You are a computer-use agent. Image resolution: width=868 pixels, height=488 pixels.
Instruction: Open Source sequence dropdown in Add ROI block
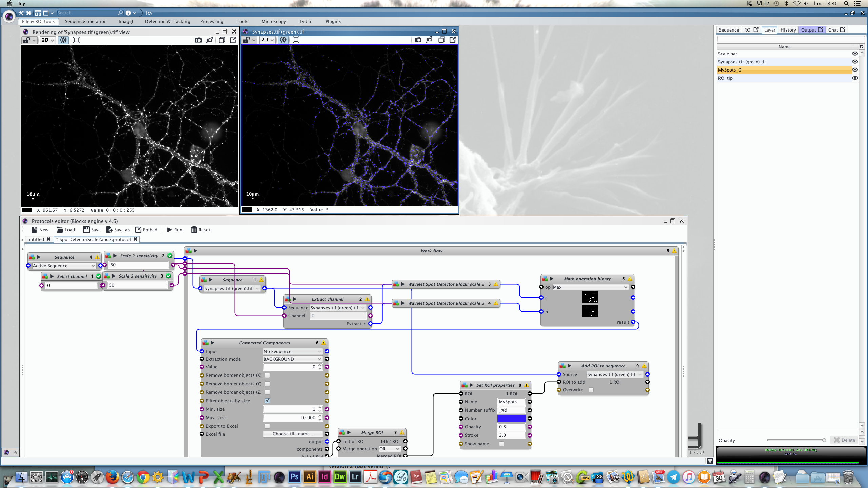point(614,374)
